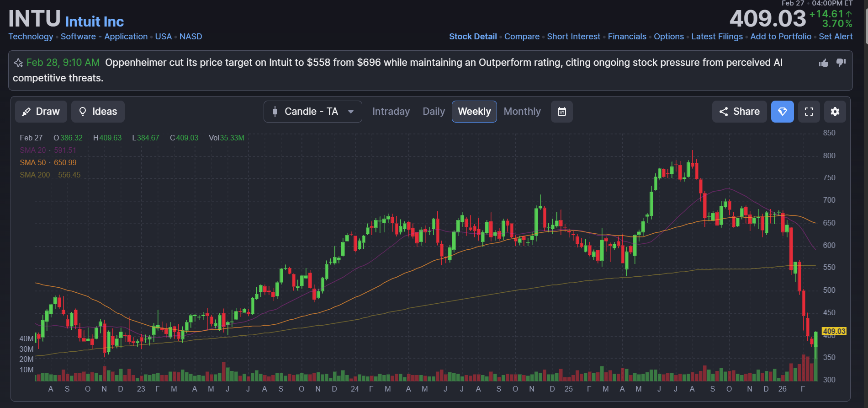Click Set Alert link
This screenshot has height=408, width=868.
tap(836, 37)
